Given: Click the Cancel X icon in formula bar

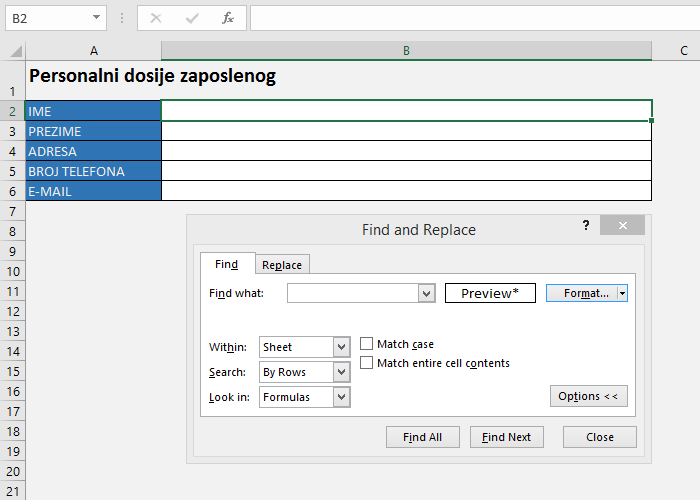Looking at the screenshot, I should pyautogui.click(x=156, y=18).
